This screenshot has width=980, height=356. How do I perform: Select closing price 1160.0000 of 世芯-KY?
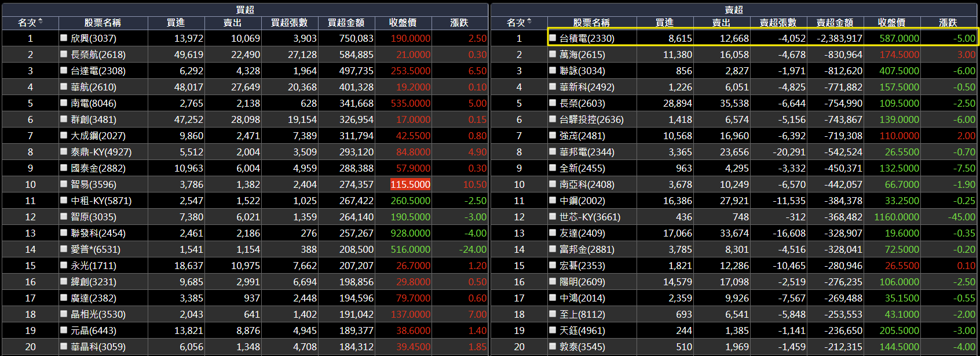tap(897, 217)
